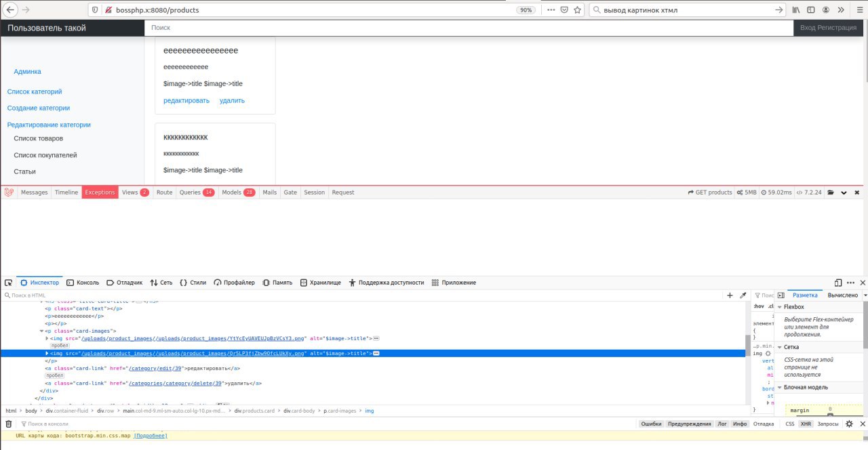The height and width of the screenshot is (450, 868).
Task: Toggle the CSS console filter
Action: pos(790,424)
